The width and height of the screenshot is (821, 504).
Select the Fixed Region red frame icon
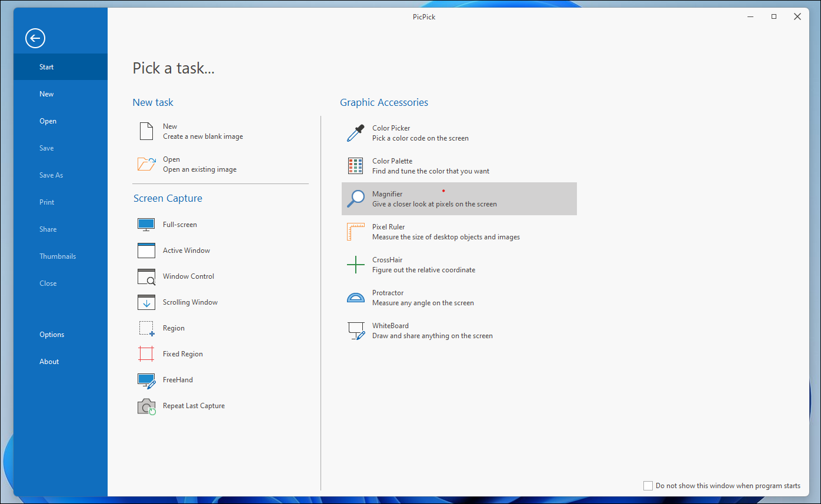coord(146,354)
